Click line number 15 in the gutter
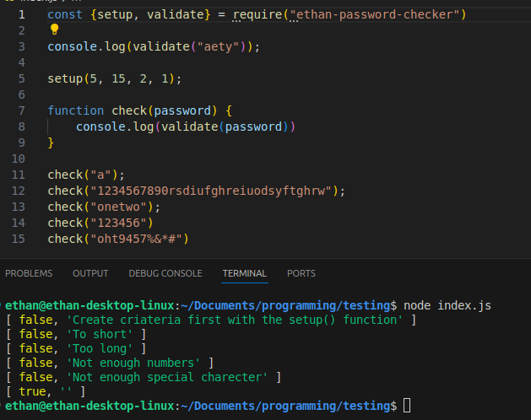The width and height of the screenshot is (531, 420). (19, 239)
